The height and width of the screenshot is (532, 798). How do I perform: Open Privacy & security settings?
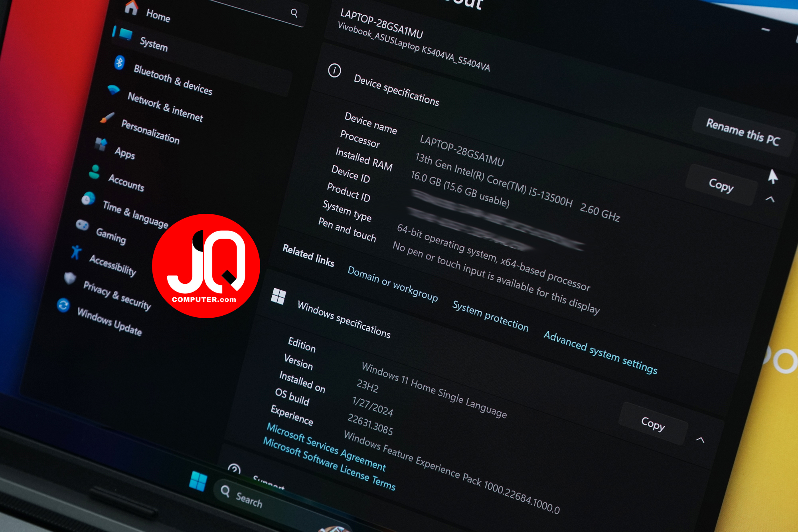(x=117, y=295)
